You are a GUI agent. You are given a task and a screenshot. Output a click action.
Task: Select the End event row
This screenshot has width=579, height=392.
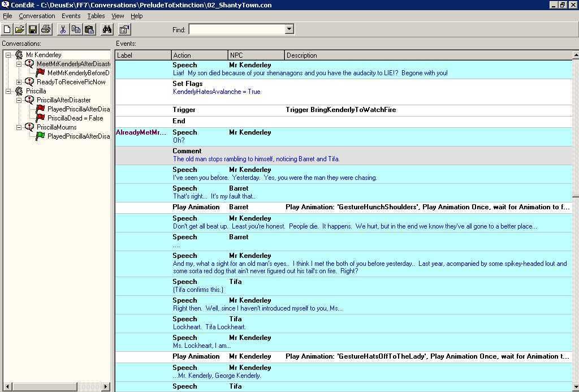click(x=343, y=121)
